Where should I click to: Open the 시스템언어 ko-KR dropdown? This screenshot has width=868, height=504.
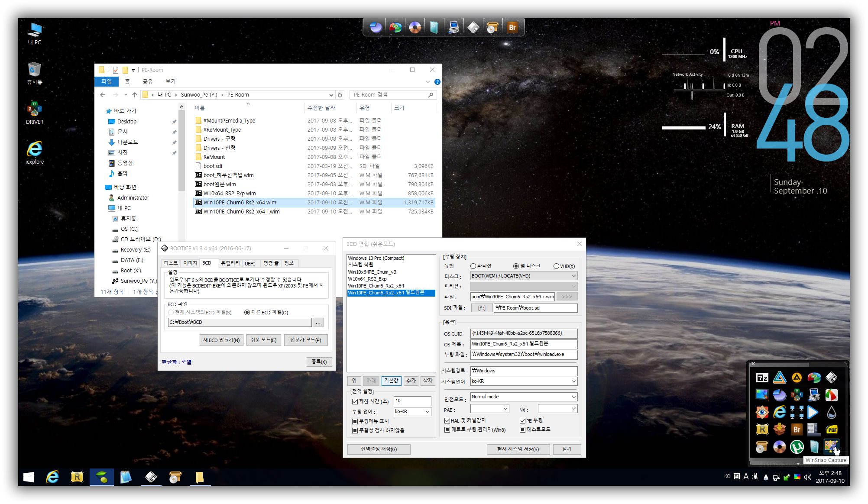tap(524, 381)
